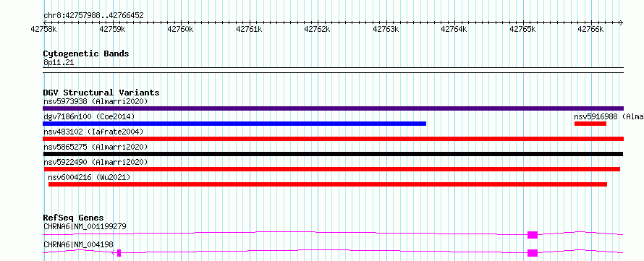Open the nsv483102 (Iafrate2004) label
This screenshot has height=261, width=644.
93,132
